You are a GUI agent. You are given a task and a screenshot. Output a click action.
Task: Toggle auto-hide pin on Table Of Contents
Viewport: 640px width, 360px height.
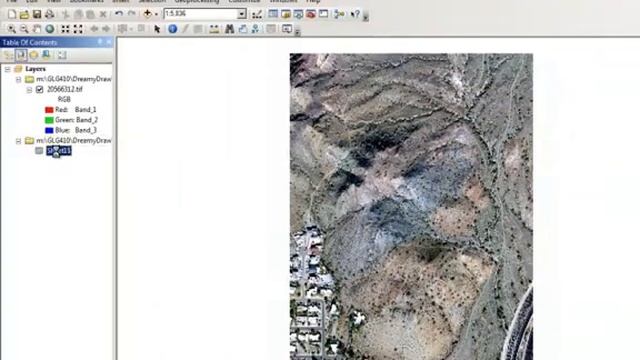[100, 42]
